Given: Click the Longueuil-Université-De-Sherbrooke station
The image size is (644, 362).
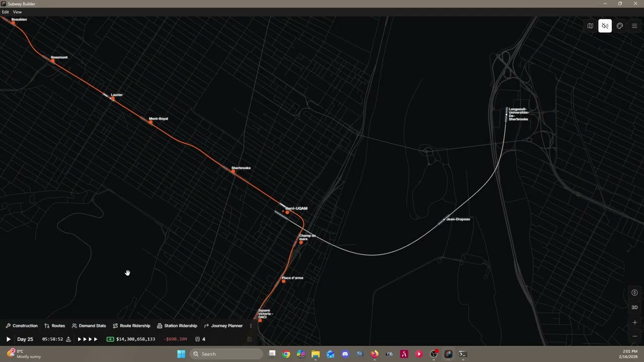Looking at the screenshot, I should tap(507, 115).
